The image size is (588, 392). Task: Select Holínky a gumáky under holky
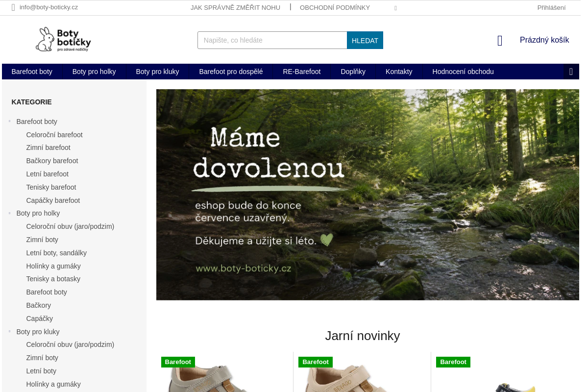[53, 266]
